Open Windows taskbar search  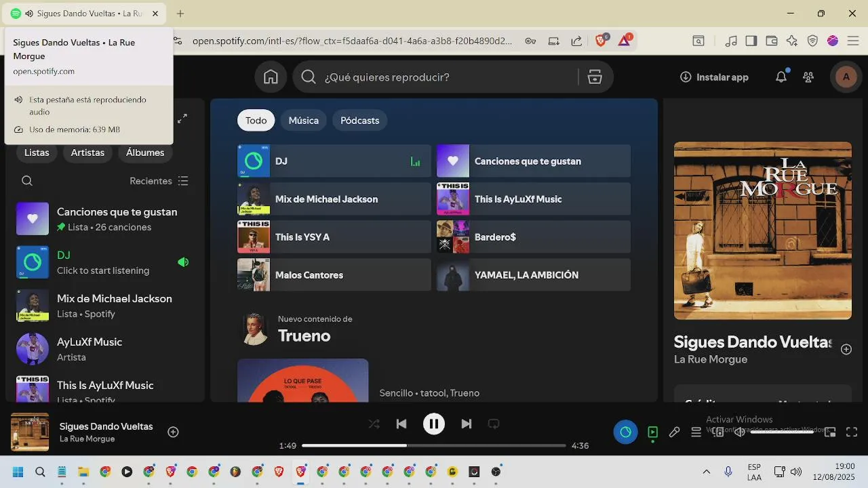tap(40, 472)
